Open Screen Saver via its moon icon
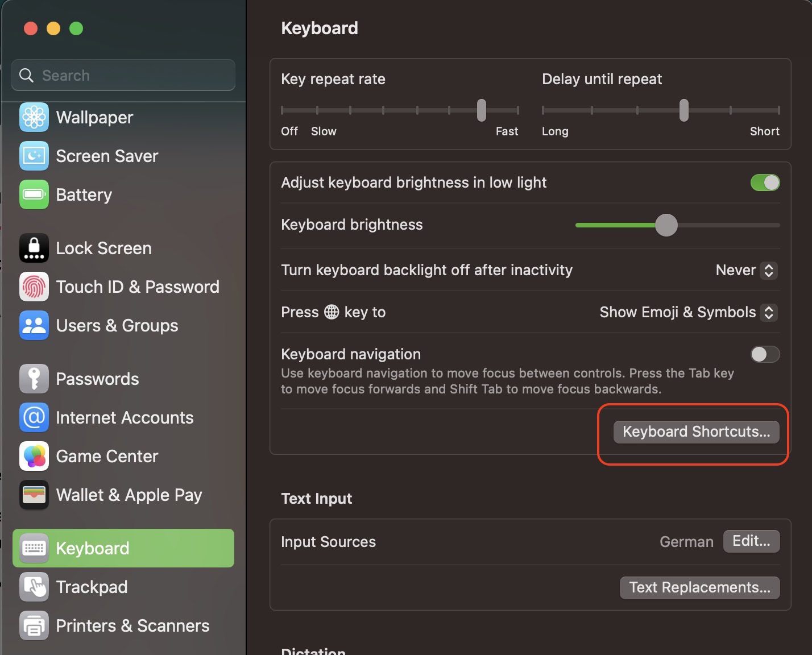 click(34, 156)
